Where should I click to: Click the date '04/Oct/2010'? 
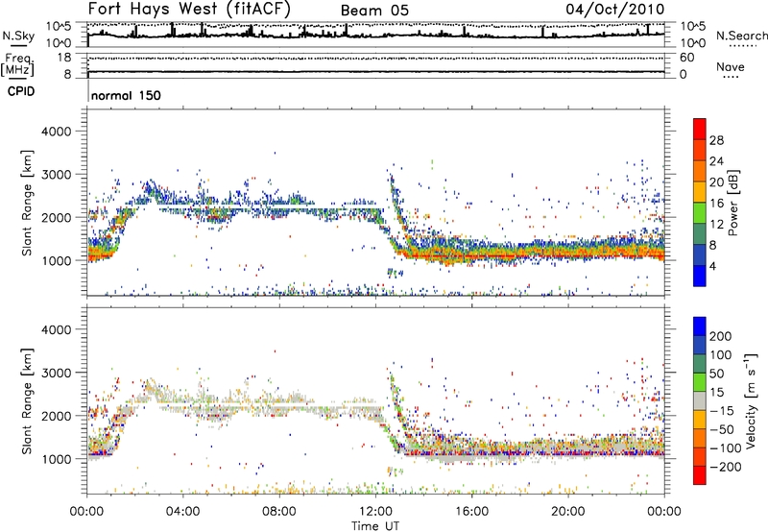(615, 10)
